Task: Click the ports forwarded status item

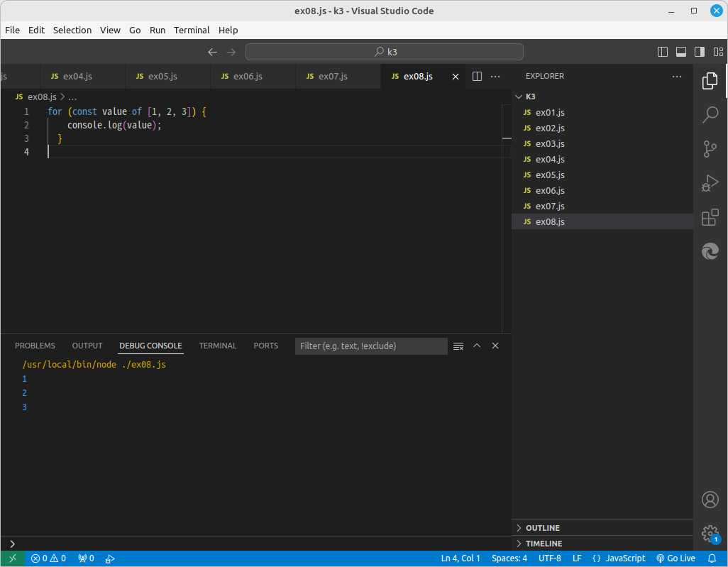Action: 86,558
